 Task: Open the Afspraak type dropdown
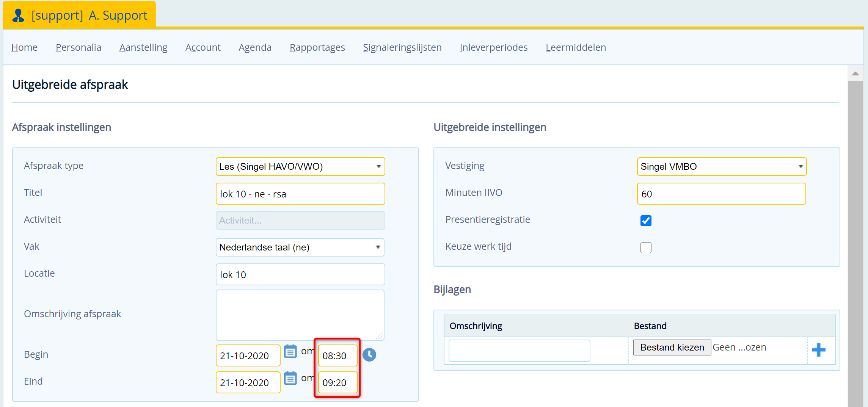pyautogui.click(x=300, y=167)
